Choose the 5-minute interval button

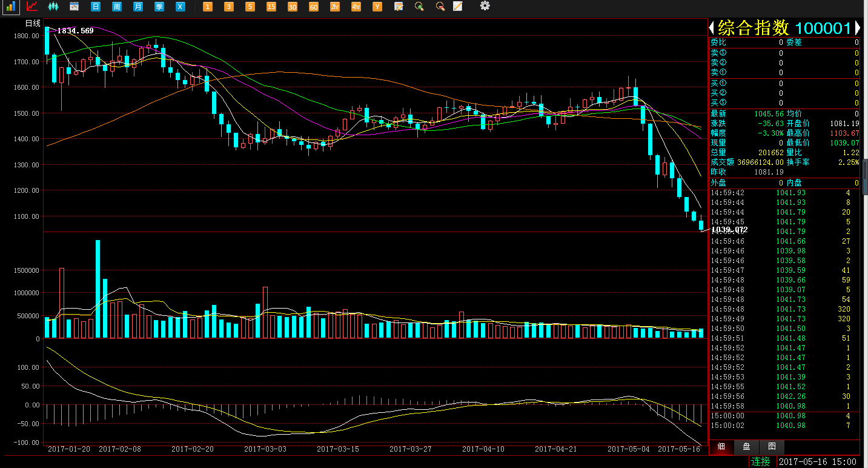pos(250,7)
